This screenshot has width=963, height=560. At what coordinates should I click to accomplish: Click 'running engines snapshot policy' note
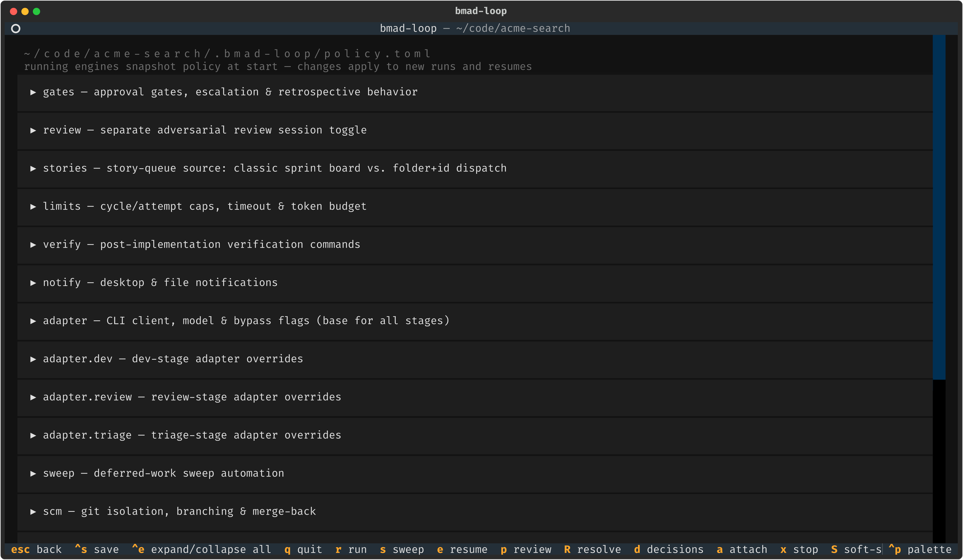(x=278, y=66)
